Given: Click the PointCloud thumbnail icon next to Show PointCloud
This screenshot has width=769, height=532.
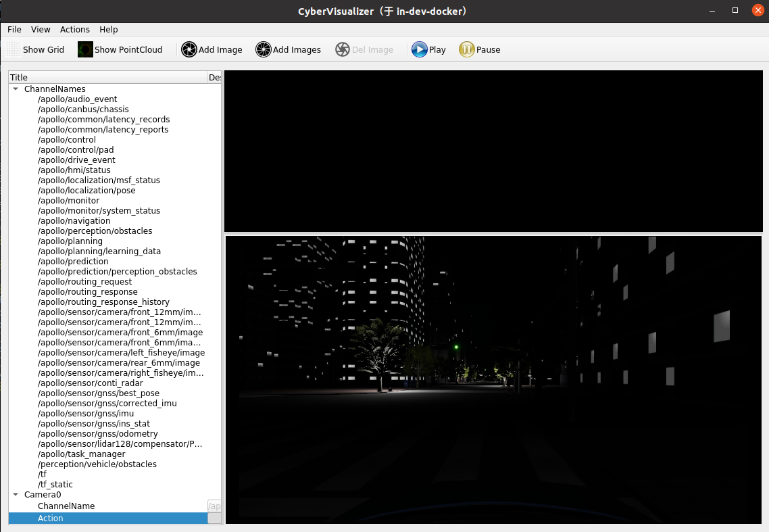Looking at the screenshot, I should coord(84,49).
